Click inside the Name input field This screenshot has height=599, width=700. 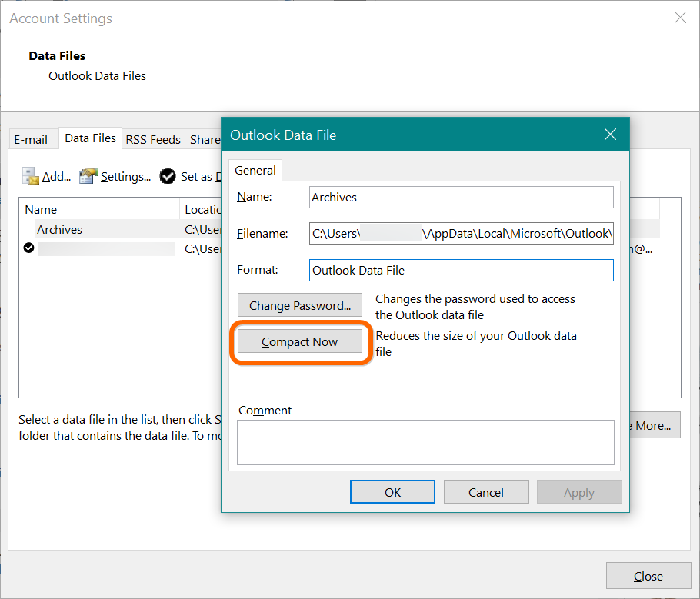coord(460,197)
